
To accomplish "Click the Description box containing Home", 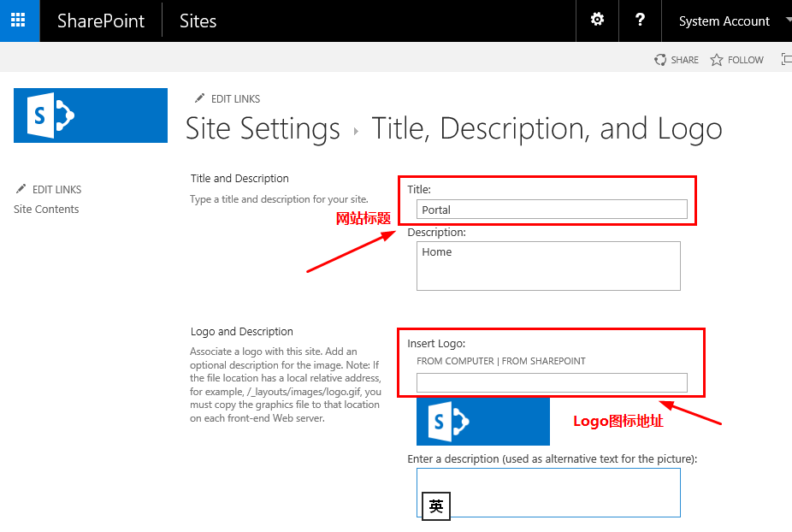I will [x=548, y=266].
